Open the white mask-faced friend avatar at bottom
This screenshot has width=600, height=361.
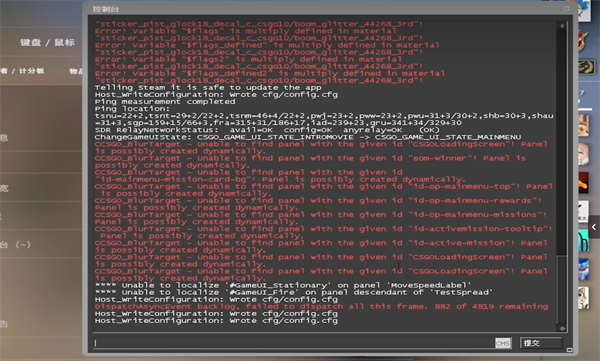point(583,298)
